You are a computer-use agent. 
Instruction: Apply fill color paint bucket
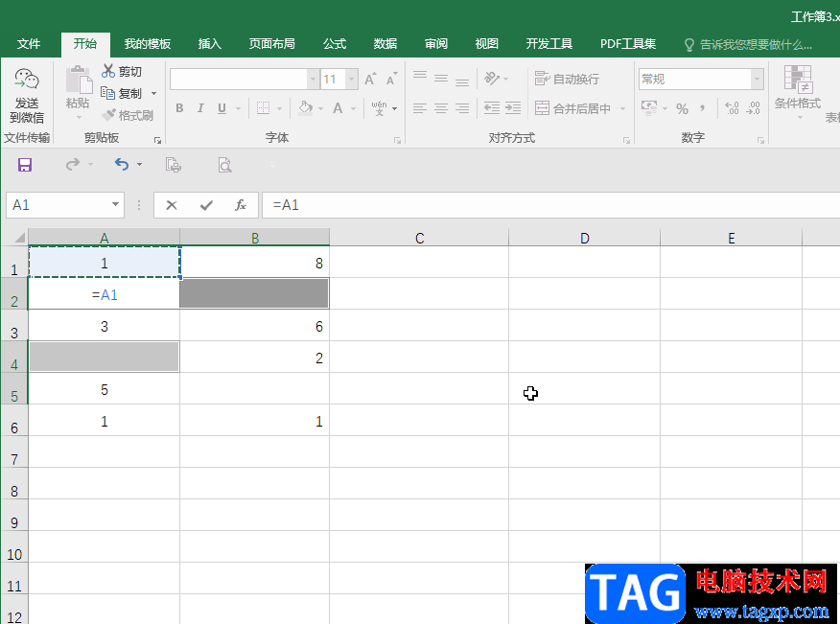tap(305, 108)
